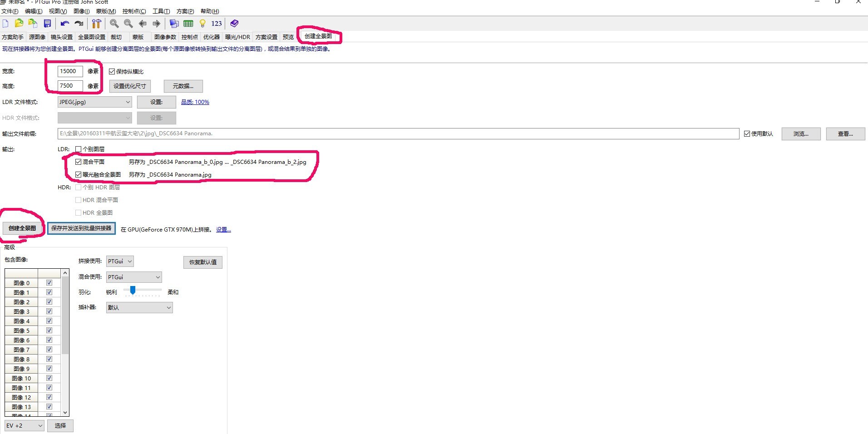
Task: Click the redo arrow in toolbar
Action: click(79, 24)
